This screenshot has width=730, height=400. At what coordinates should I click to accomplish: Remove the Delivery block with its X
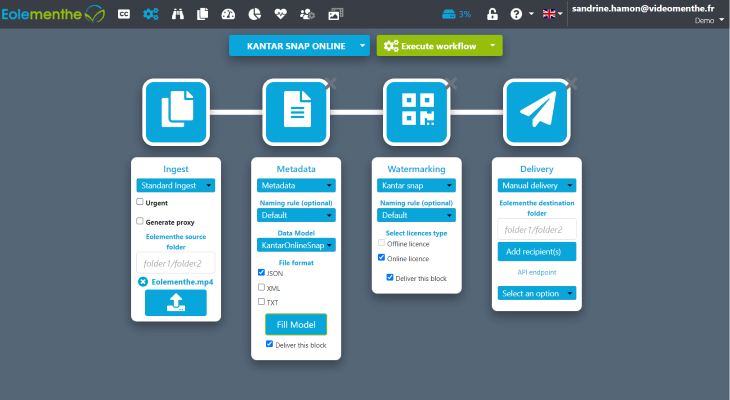(x=571, y=83)
